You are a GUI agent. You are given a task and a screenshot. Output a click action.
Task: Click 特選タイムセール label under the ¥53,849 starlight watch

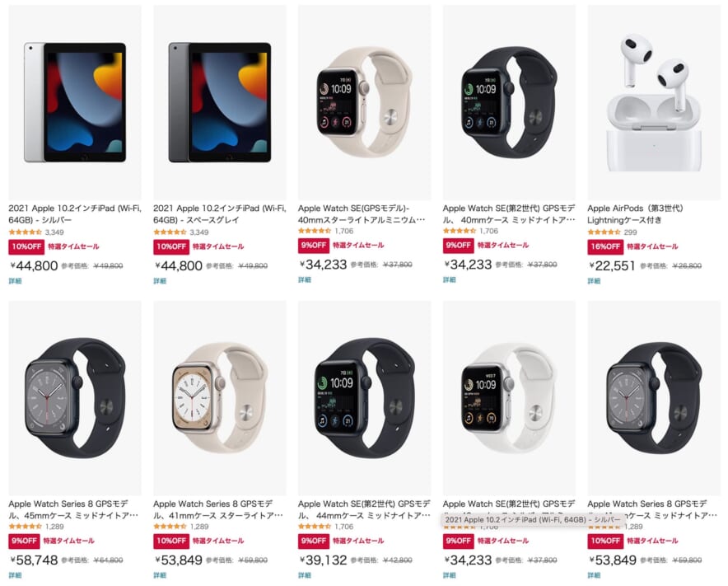pyautogui.click(x=218, y=541)
